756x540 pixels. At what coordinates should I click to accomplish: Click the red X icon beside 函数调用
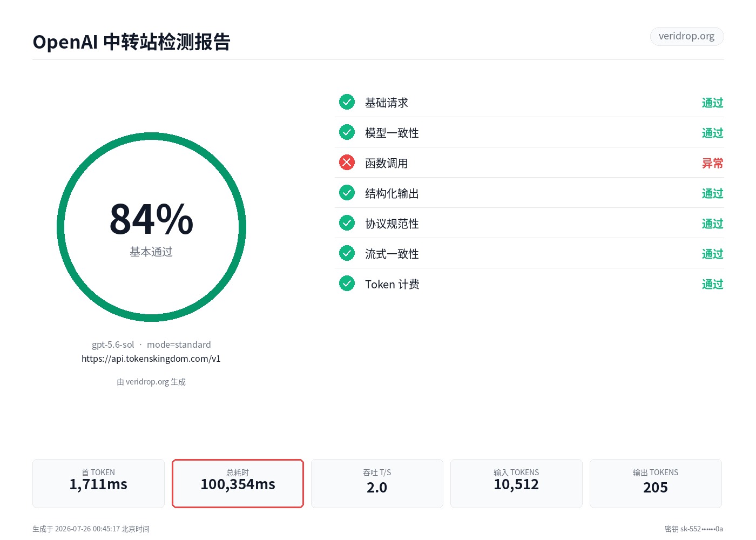tap(347, 162)
